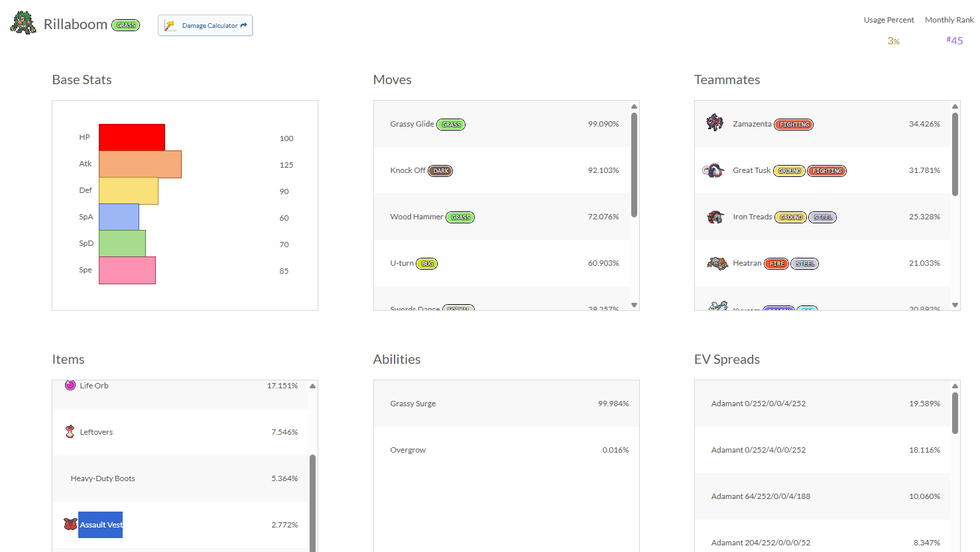The image size is (980, 552).
Task: Click Great Tusk's Fighting type badge
Action: (x=827, y=171)
